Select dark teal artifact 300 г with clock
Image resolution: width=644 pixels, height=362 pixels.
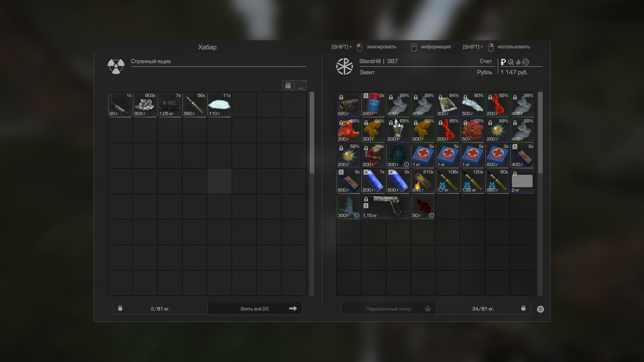pos(398,156)
